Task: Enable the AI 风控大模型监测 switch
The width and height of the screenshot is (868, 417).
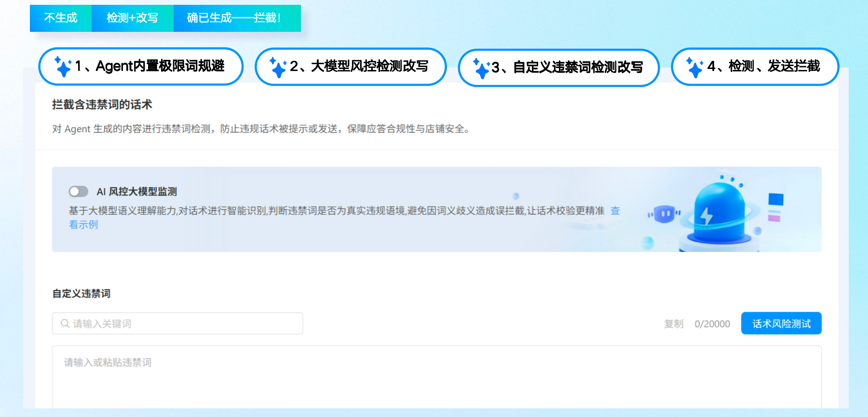Action: [79, 192]
